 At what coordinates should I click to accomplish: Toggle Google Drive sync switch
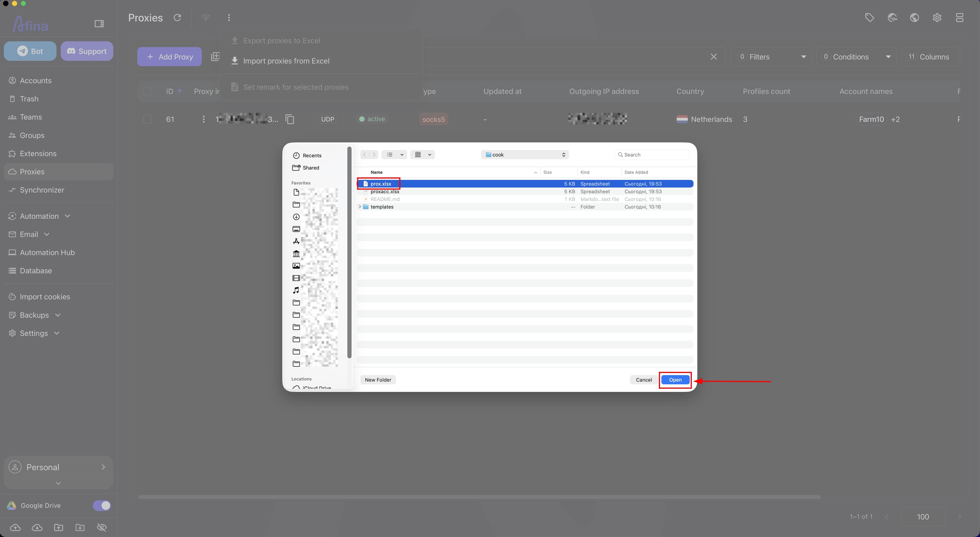click(102, 505)
